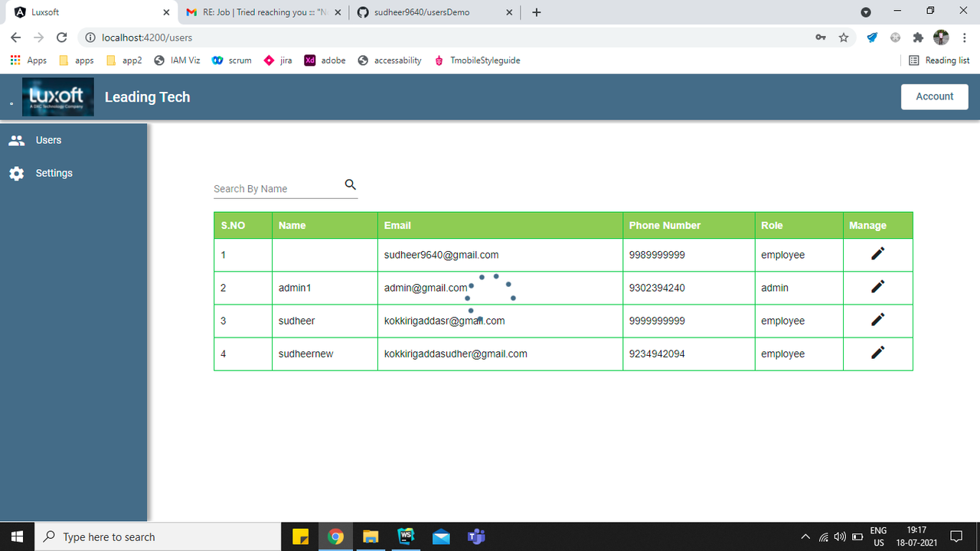Open the Chrome three-dot menu
This screenshot has height=551, width=980.
click(x=964, y=37)
